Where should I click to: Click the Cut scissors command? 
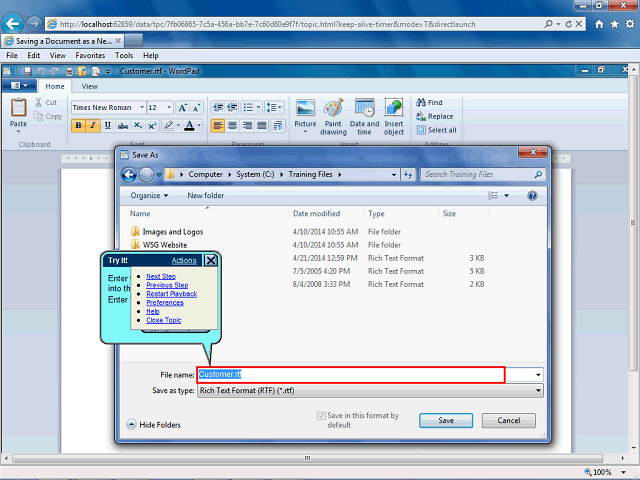coord(46,102)
